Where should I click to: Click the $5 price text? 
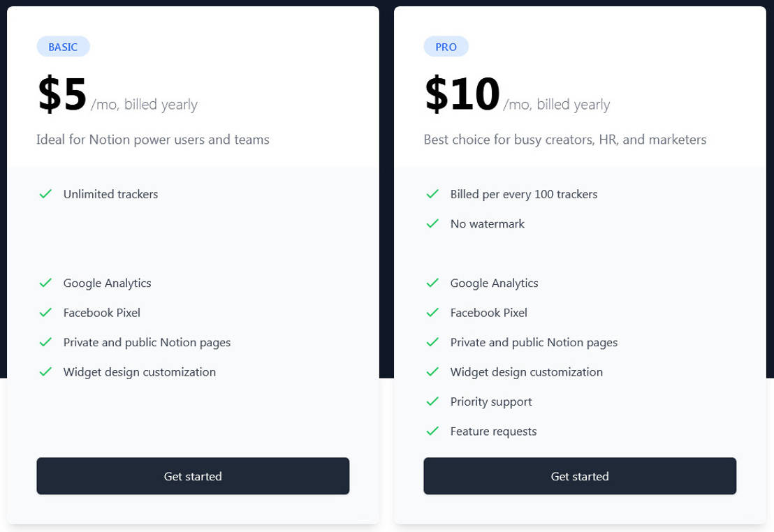pos(61,94)
